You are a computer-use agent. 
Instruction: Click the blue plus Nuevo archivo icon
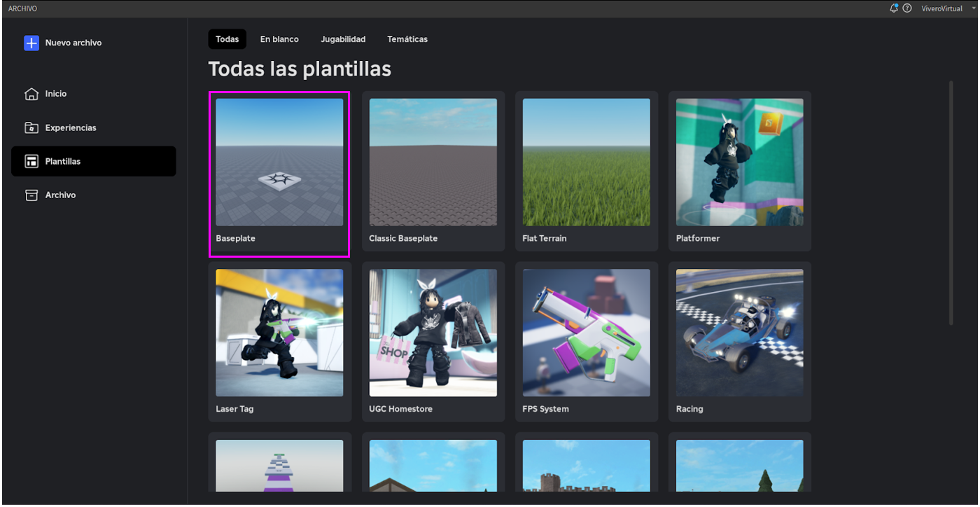coord(31,43)
